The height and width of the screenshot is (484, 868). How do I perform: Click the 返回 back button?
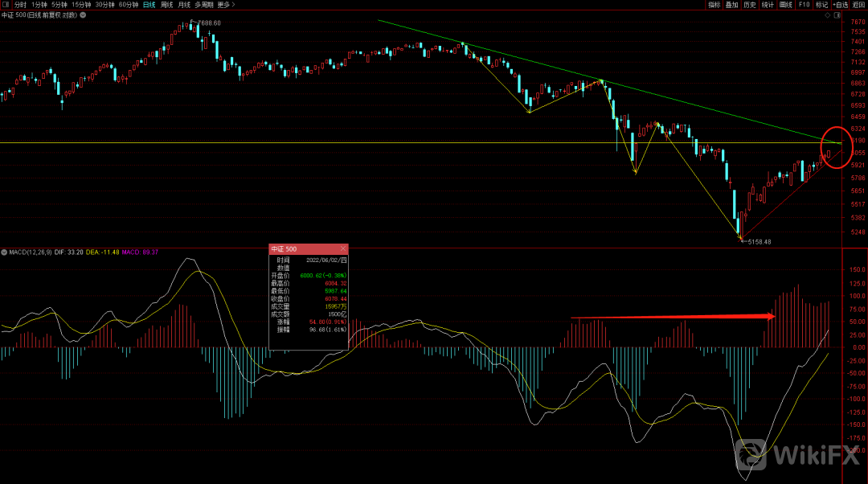pos(859,5)
